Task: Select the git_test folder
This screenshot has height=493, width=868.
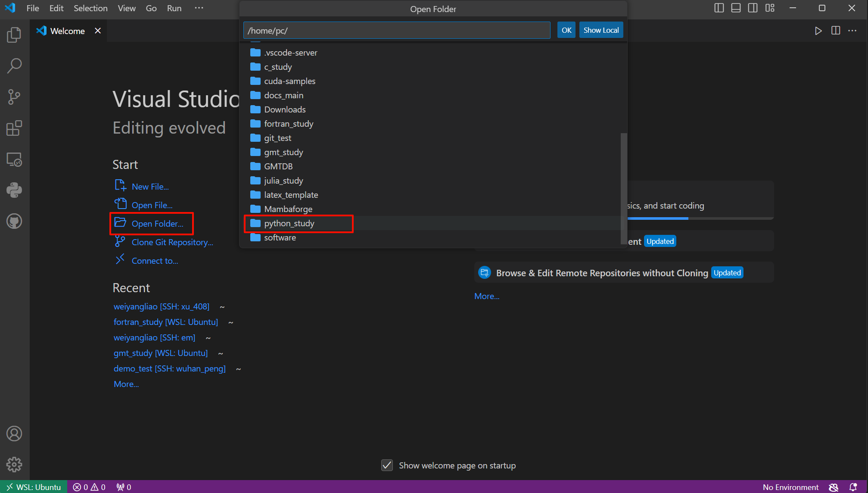Action: point(432,138)
